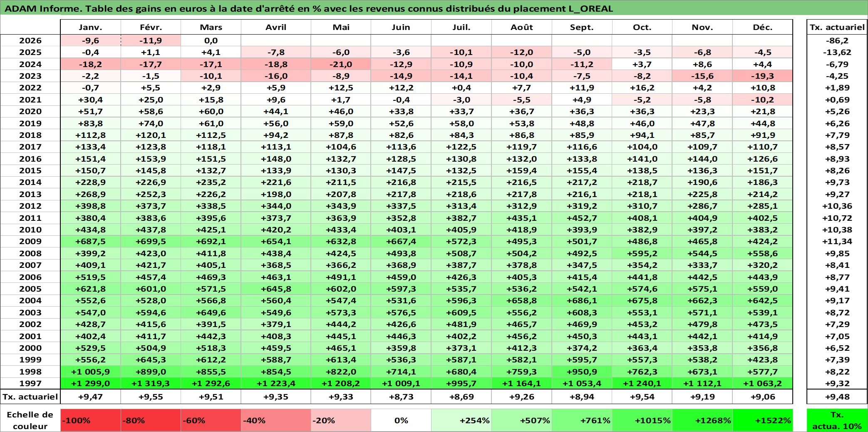Select the -80% legend swatch

click(x=151, y=420)
